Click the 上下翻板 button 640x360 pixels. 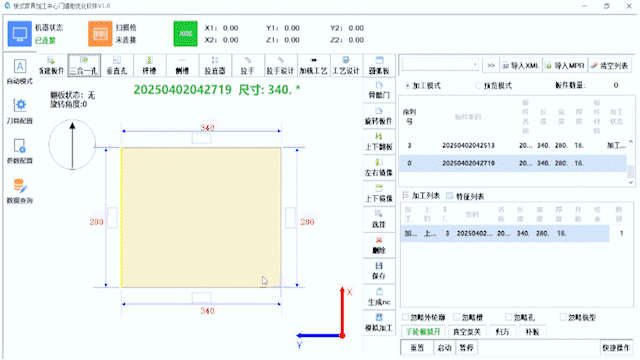pyautogui.click(x=379, y=142)
